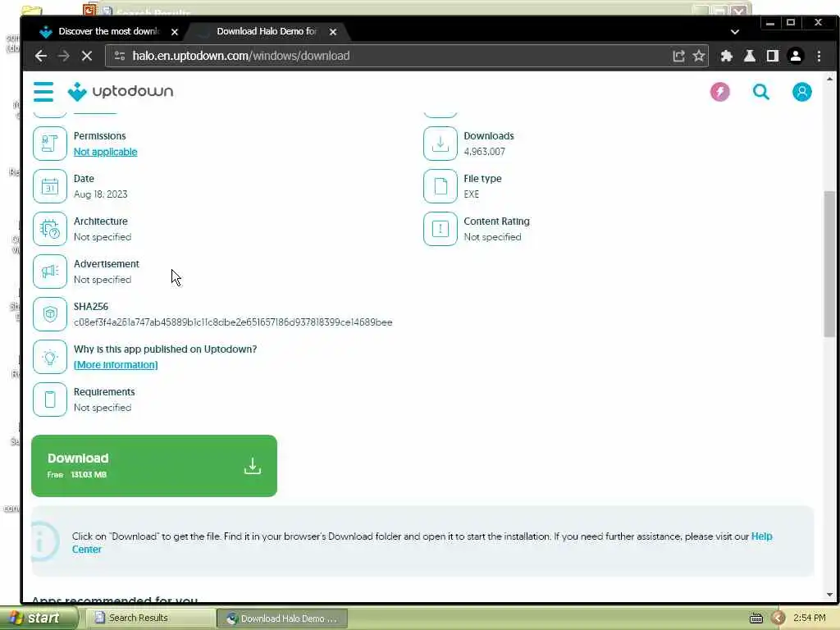Bookmark this page with the star icon

tap(699, 56)
